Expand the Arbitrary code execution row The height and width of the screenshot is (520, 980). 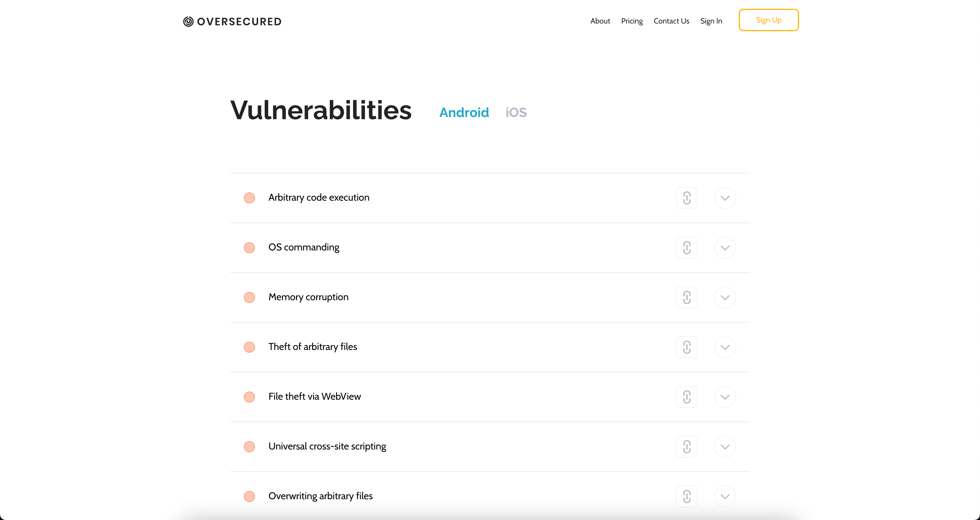click(x=725, y=198)
